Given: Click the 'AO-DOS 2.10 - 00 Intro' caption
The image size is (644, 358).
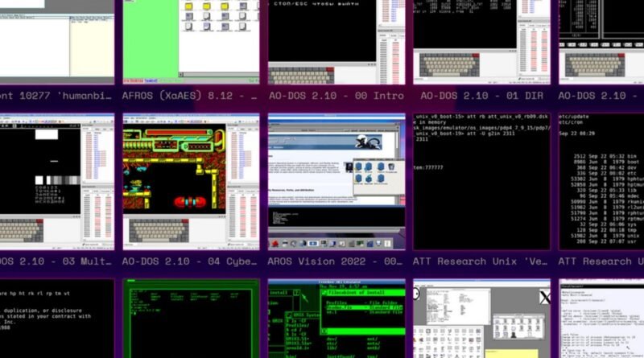Looking at the screenshot, I should point(336,96).
